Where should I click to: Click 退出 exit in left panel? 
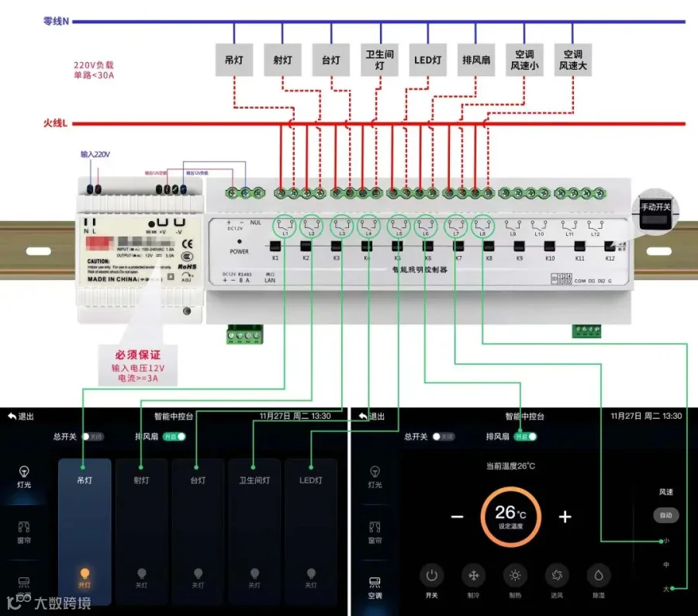point(21,417)
